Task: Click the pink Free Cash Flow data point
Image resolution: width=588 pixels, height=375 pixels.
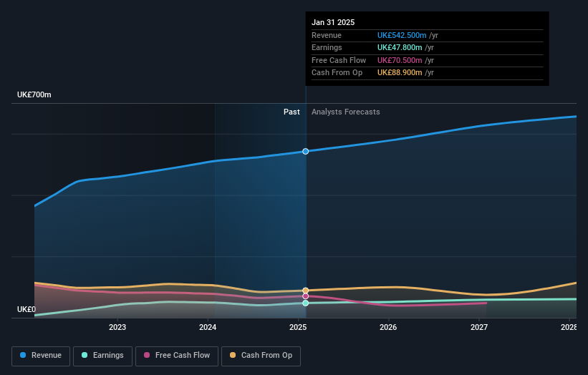Action: [x=306, y=296]
